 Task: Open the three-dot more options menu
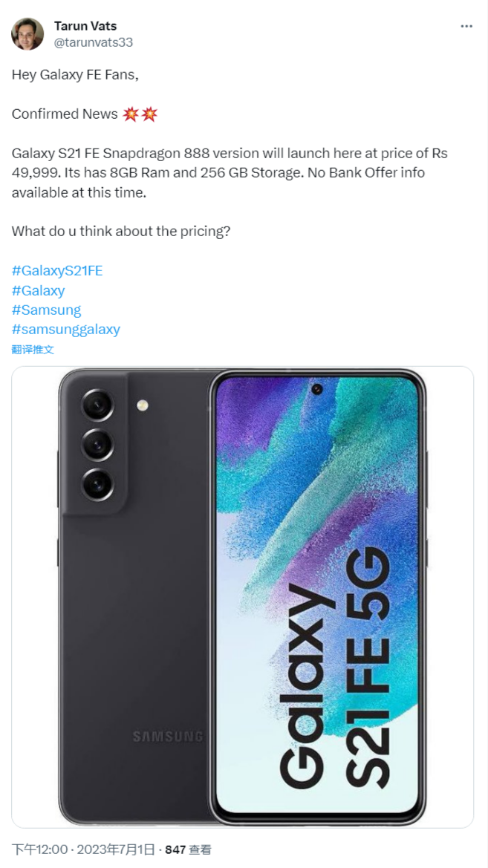pos(466,27)
